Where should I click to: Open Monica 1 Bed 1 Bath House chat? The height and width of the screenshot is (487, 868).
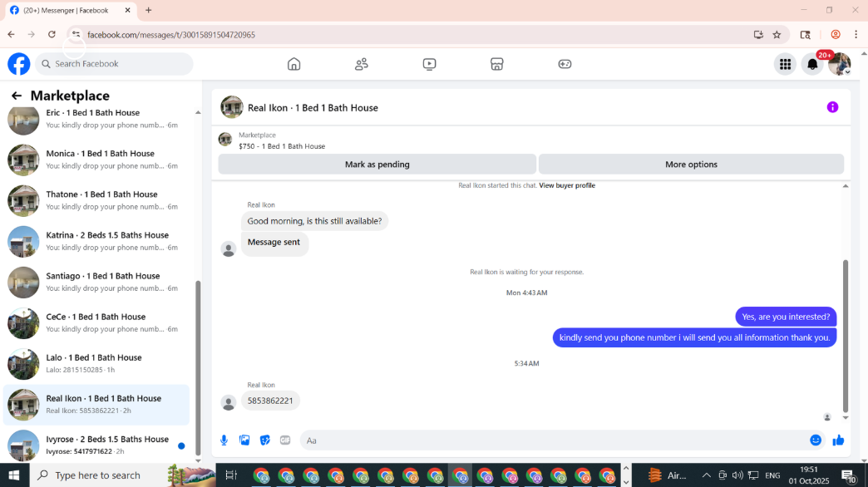pos(97,160)
